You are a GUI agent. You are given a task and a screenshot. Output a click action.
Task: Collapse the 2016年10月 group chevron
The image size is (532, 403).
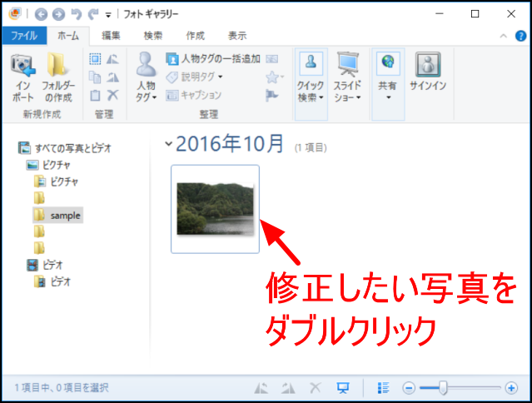click(x=168, y=143)
